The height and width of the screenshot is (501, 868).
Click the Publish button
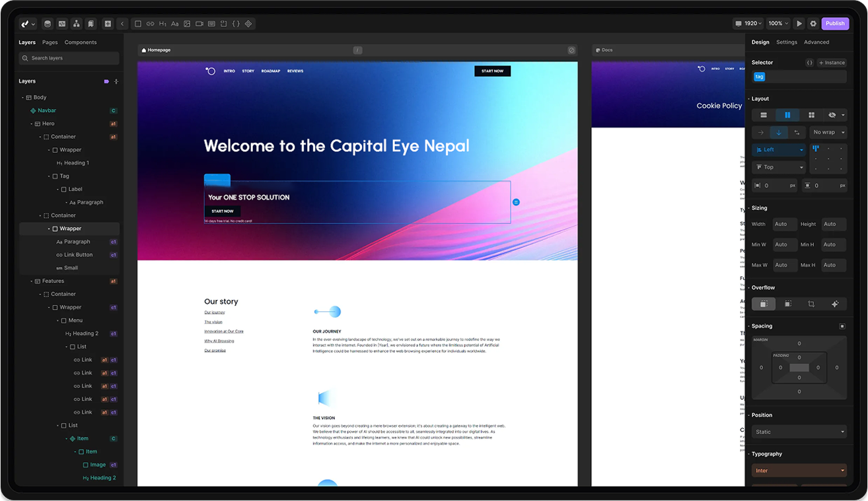point(835,24)
